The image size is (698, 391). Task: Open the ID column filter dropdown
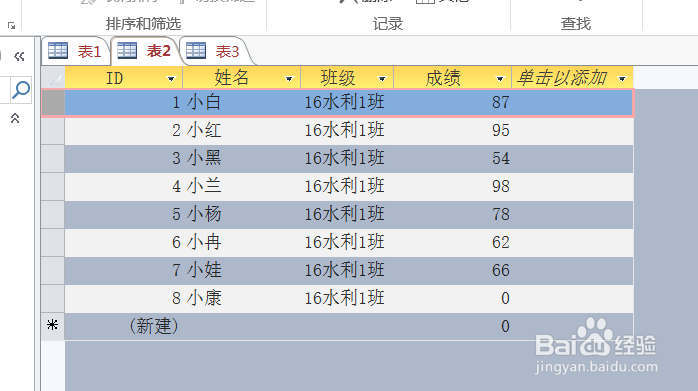[171, 79]
